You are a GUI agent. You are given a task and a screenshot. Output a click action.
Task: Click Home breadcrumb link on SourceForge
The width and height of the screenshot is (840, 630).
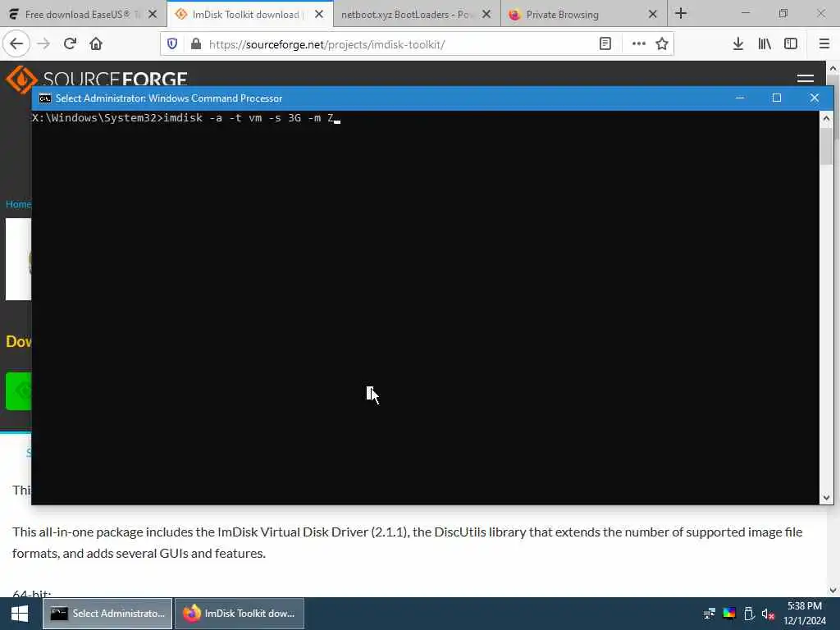click(x=18, y=204)
